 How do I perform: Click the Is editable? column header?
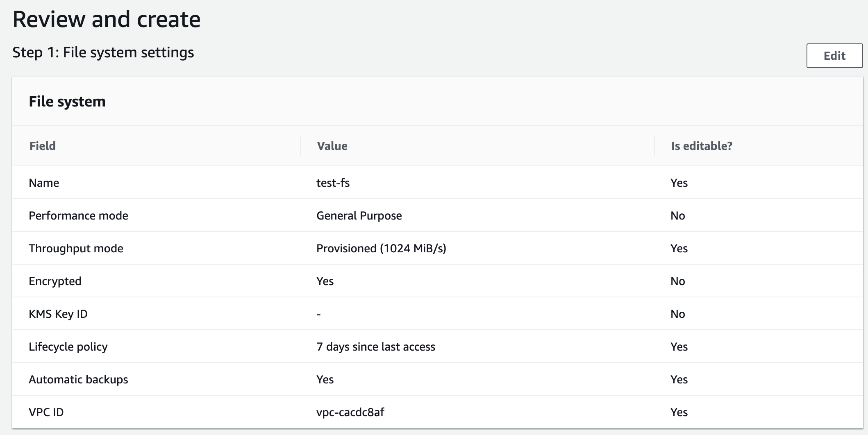[702, 146]
